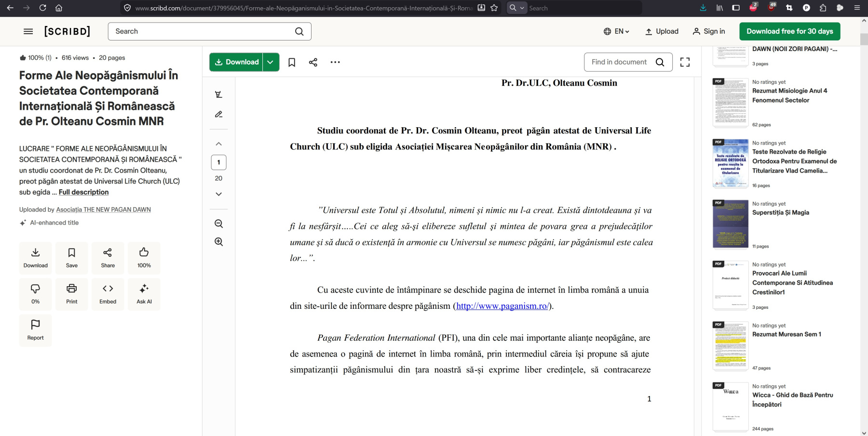This screenshot has height=436, width=868.
Task: Report this document with flag icon
Action: (35, 330)
